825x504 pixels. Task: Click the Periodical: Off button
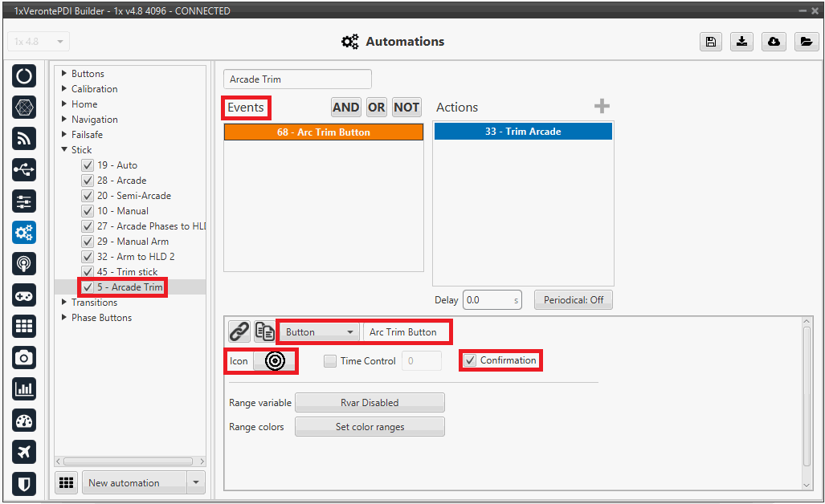click(x=573, y=300)
